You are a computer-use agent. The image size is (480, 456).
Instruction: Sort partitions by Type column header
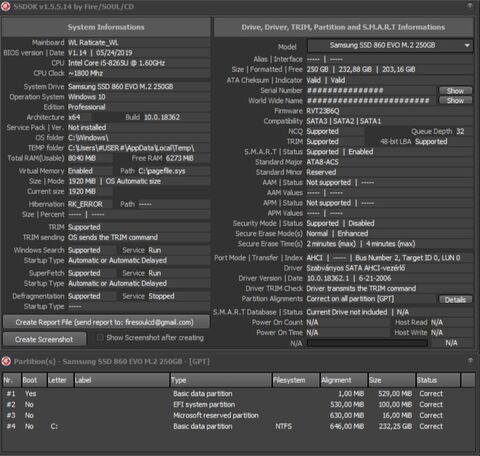point(221,380)
